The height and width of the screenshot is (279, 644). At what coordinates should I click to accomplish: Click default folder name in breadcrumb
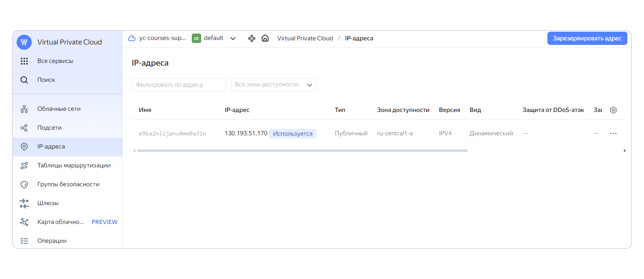214,38
